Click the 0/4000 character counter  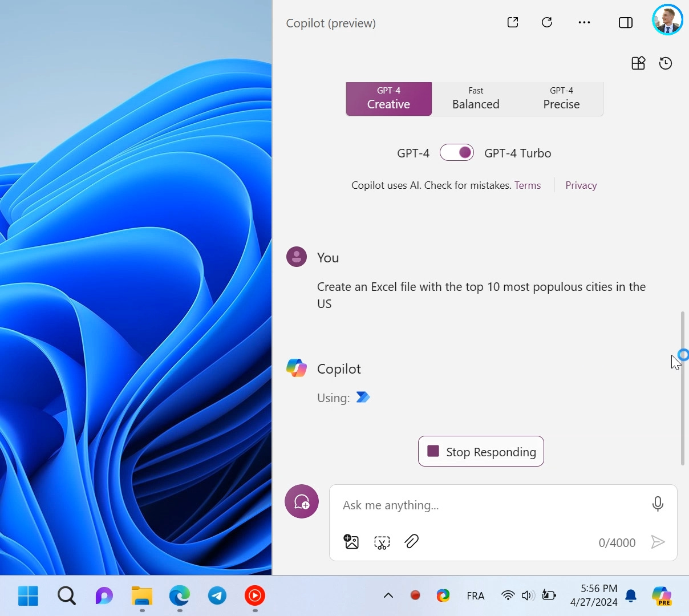click(x=617, y=542)
